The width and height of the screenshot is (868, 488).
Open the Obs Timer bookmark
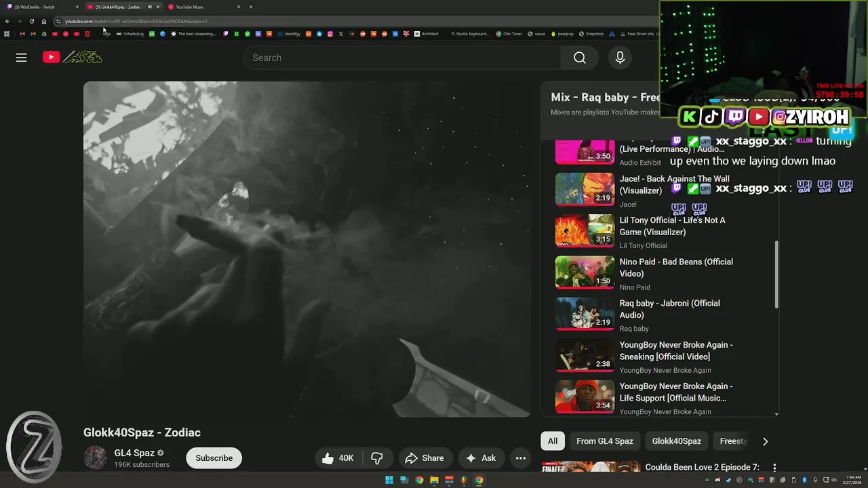point(509,34)
